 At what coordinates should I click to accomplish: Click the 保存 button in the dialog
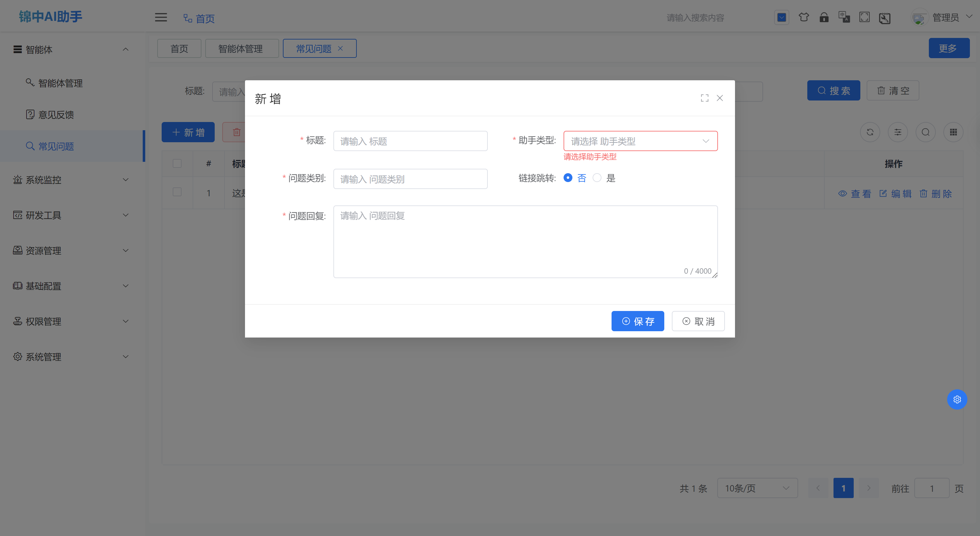638,321
